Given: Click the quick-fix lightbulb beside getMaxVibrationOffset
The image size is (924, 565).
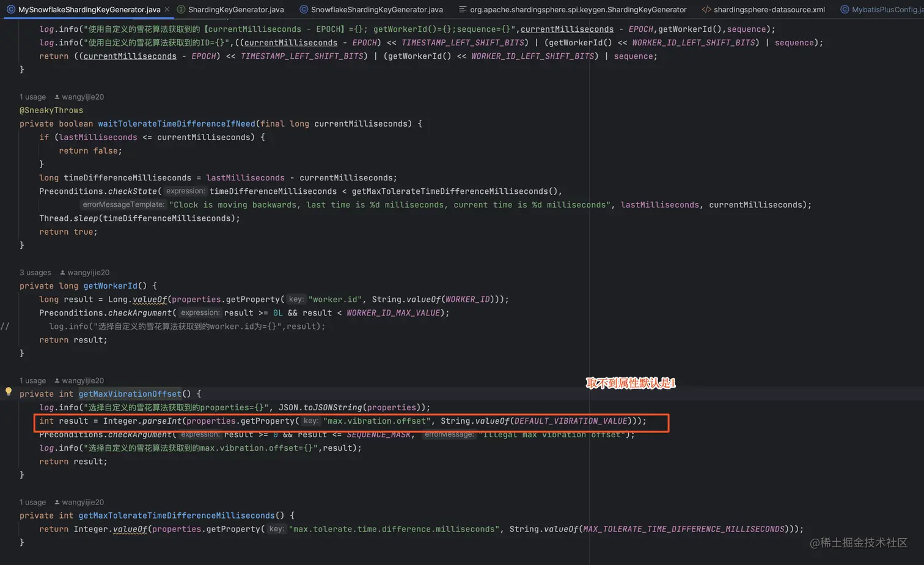Looking at the screenshot, I should pos(9,392).
